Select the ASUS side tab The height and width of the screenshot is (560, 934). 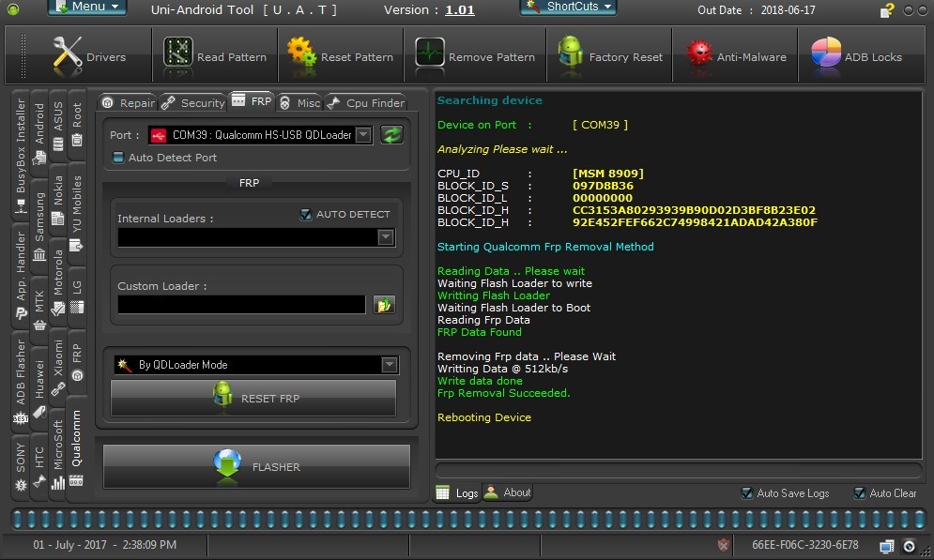(58, 125)
